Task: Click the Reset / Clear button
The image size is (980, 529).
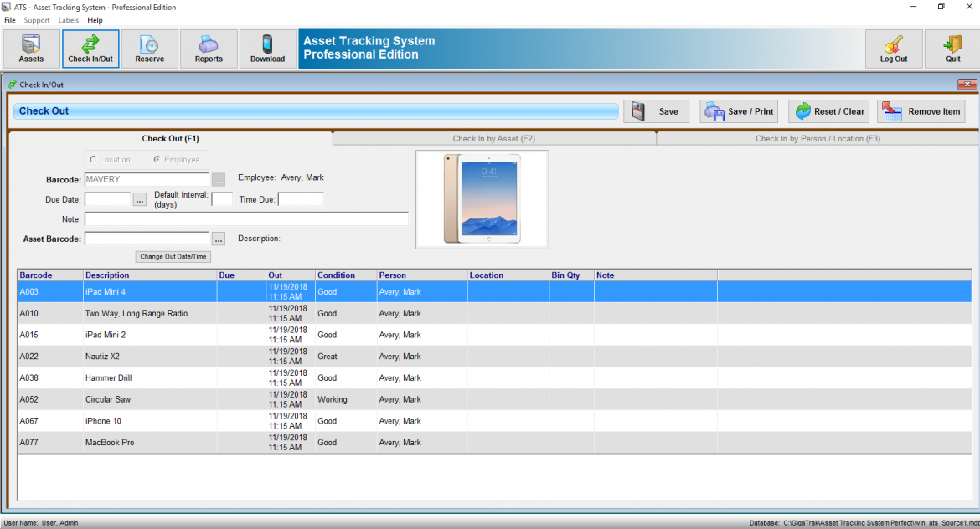Action: pyautogui.click(x=828, y=111)
